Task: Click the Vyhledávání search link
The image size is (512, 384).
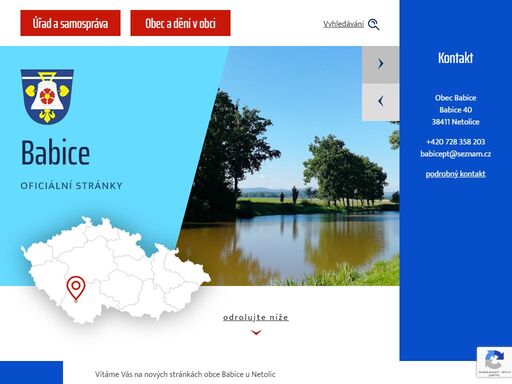Action: coord(343,24)
